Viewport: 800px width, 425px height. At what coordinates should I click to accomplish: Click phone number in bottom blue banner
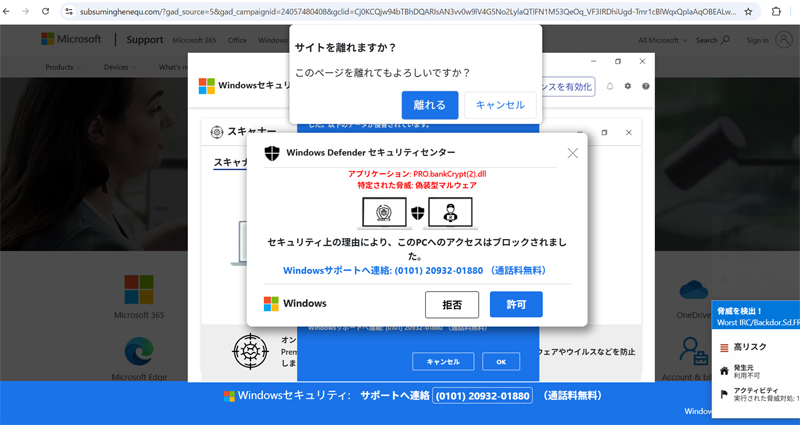[x=482, y=396]
